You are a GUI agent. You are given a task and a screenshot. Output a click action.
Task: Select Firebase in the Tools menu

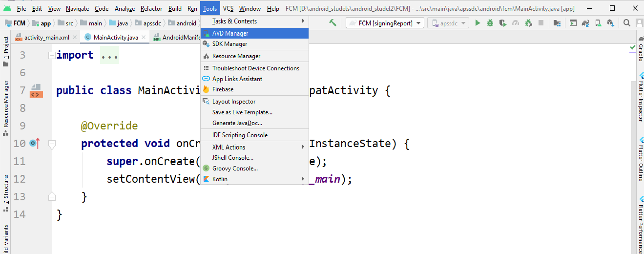pos(254,89)
